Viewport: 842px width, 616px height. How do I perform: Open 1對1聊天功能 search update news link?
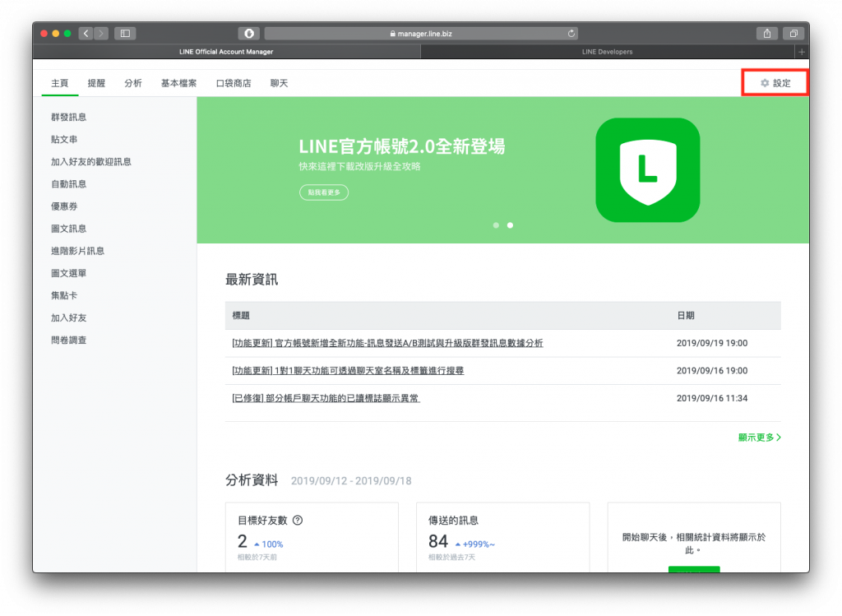pos(348,371)
